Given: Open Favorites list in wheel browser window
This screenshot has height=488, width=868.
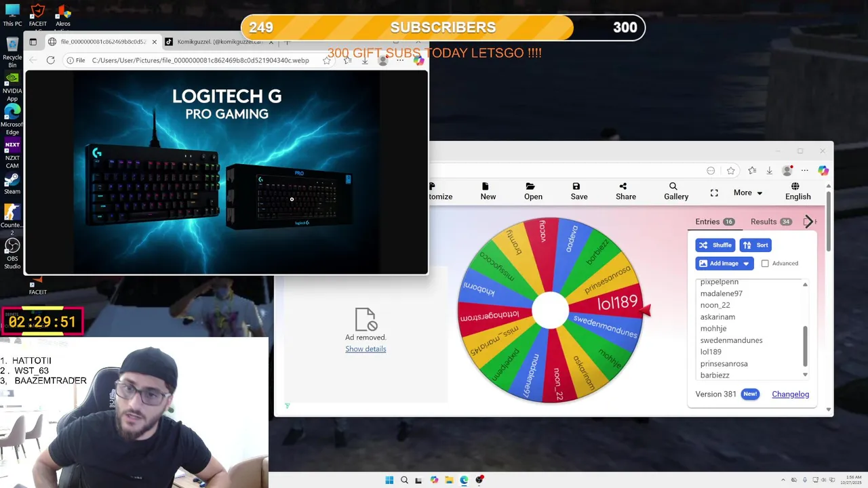Looking at the screenshot, I should pos(751,171).
